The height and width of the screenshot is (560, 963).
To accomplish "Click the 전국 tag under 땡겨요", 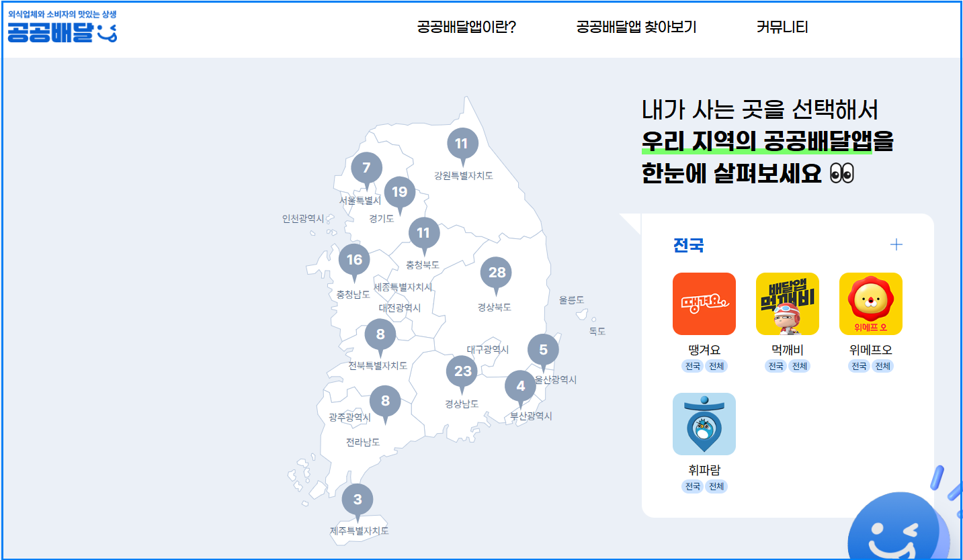I will coord(691,366).
